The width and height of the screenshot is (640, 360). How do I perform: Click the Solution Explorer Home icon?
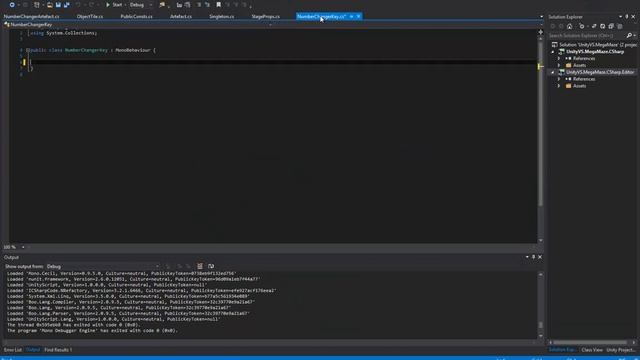(x=570, y=26)
